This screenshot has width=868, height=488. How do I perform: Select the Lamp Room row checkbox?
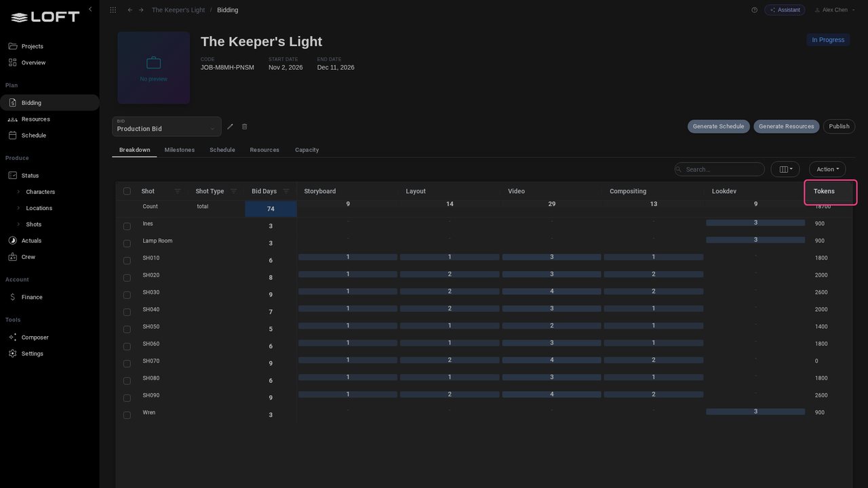tap(127, 243)
